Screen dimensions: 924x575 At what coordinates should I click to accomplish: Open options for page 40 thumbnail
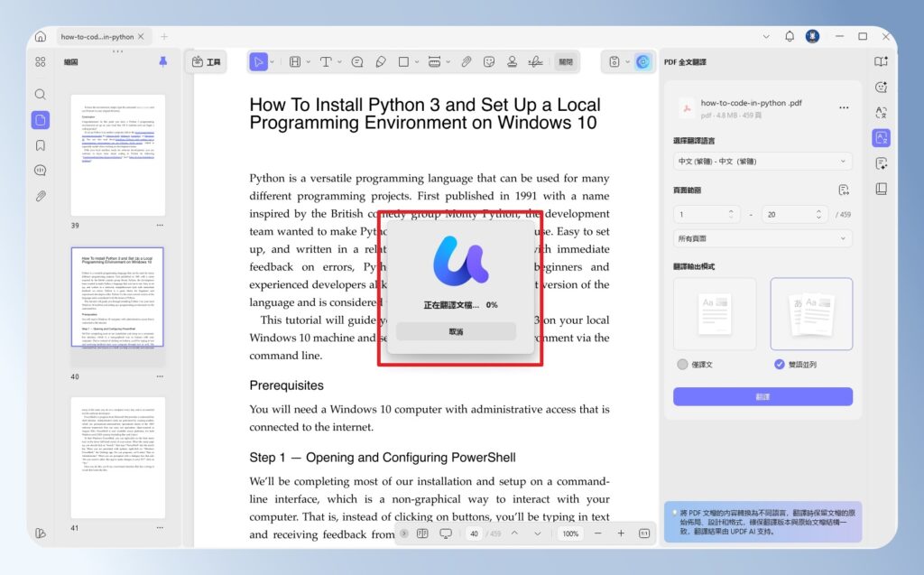(160, 376)
